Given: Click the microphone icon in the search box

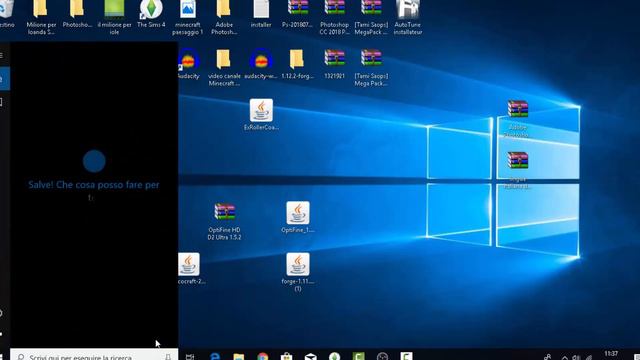Looking at the screenshot, I should [x=168, y=356].
